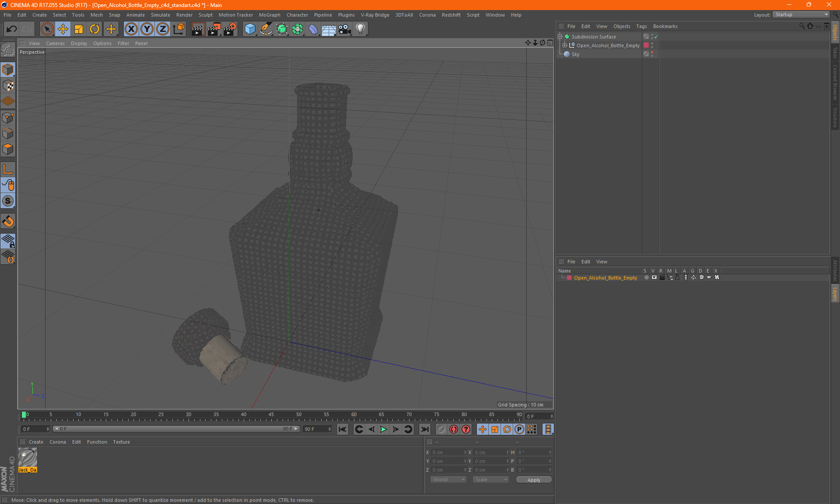The height and width of the screenshot is (504, 840).
Task: Open the Array modeling objects icon
Action: [297, 29]
